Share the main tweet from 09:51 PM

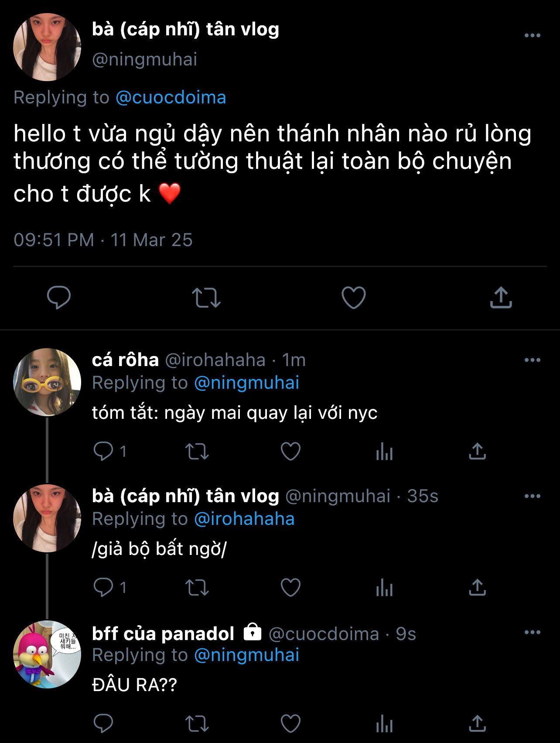click(501, 298)
